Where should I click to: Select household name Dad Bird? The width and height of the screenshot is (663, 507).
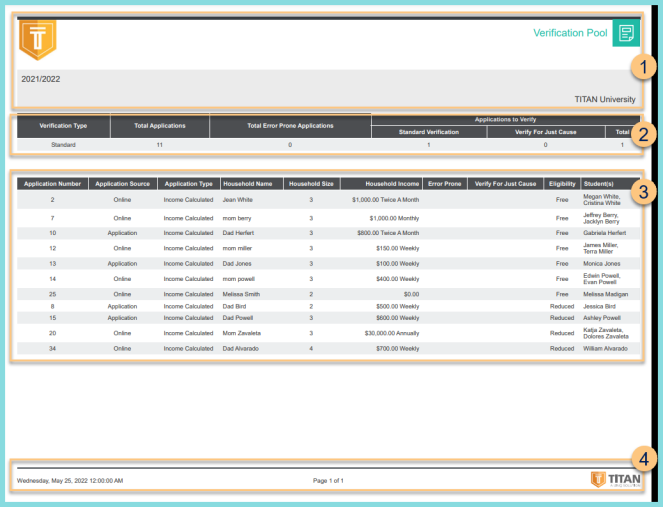[x=234, y=307]
